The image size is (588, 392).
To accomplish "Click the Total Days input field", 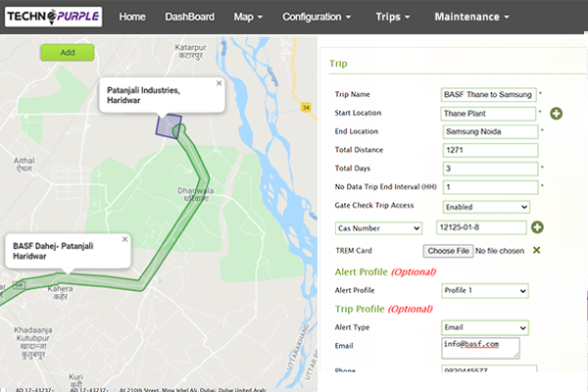I will [490, 169].
